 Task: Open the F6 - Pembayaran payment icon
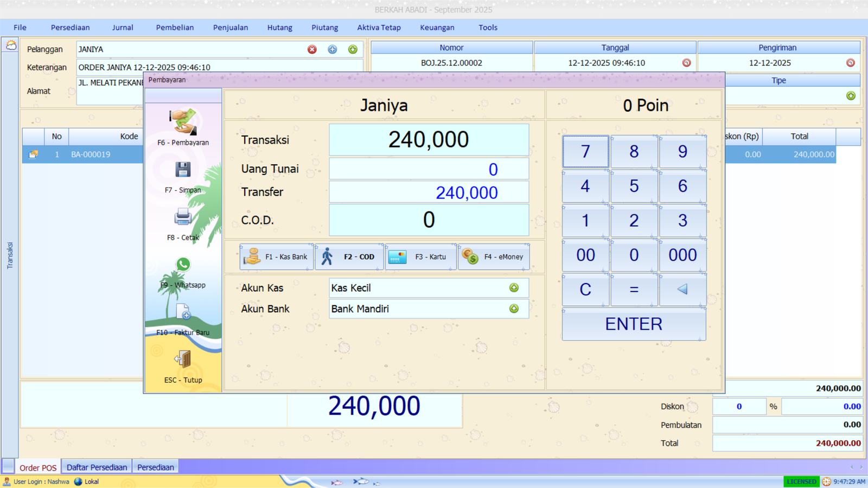pos(183,122)
